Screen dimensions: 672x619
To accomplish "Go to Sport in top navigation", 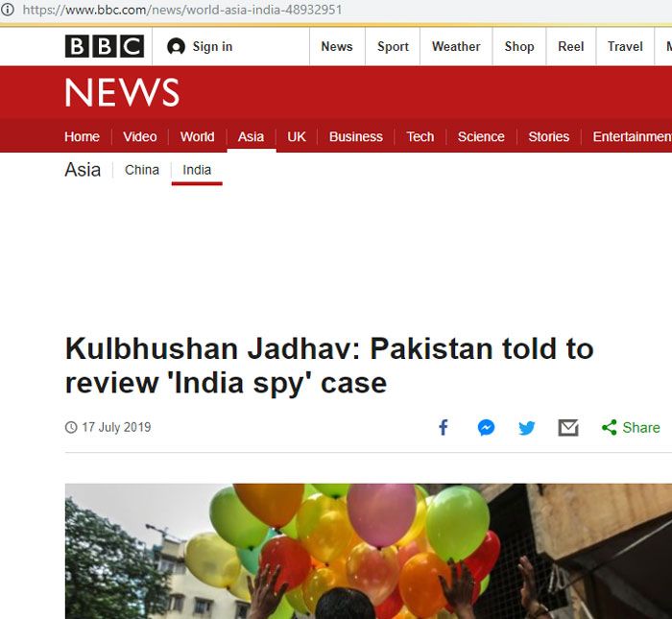I will pos(393,46).
